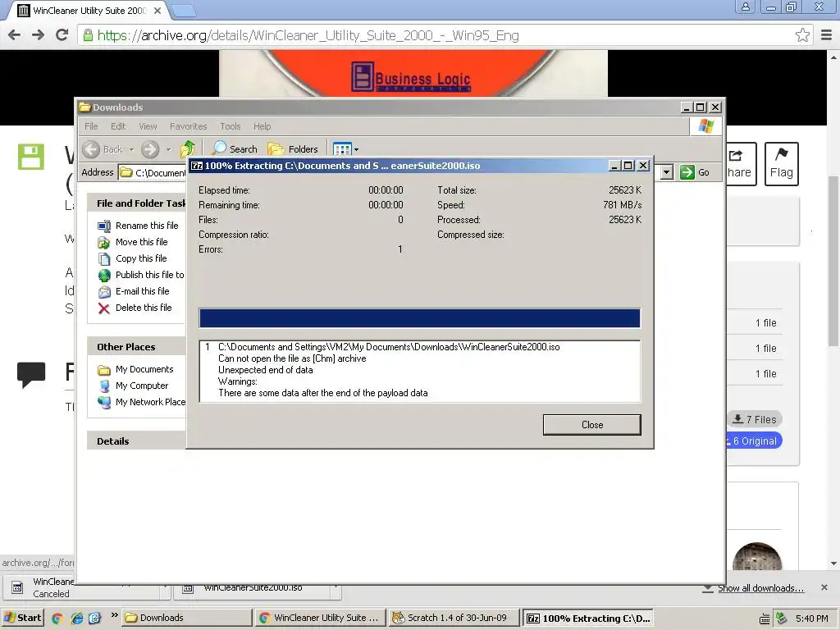
Task: Open a new Chrome tab
Action: tap(184, 10)
